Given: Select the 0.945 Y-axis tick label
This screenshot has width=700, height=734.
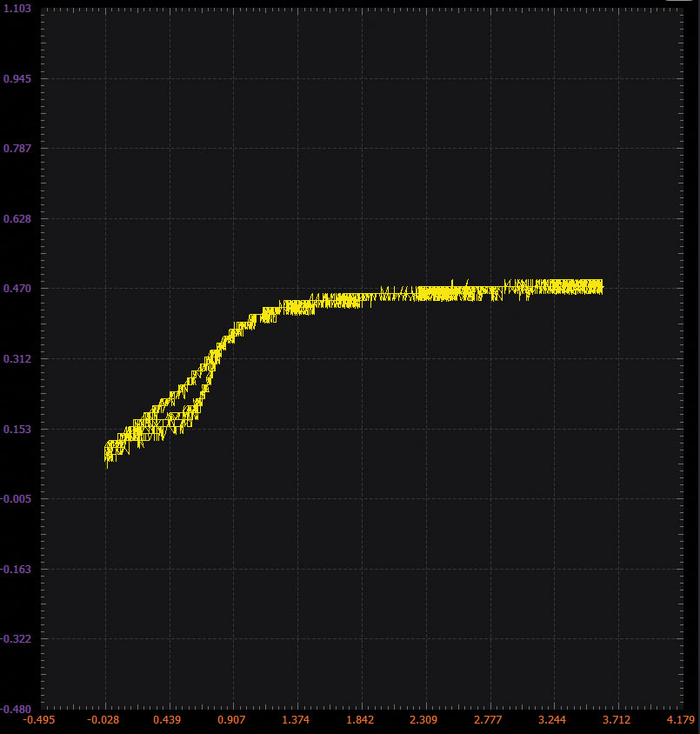Looking at the screenshot, I should pos(17,78).
